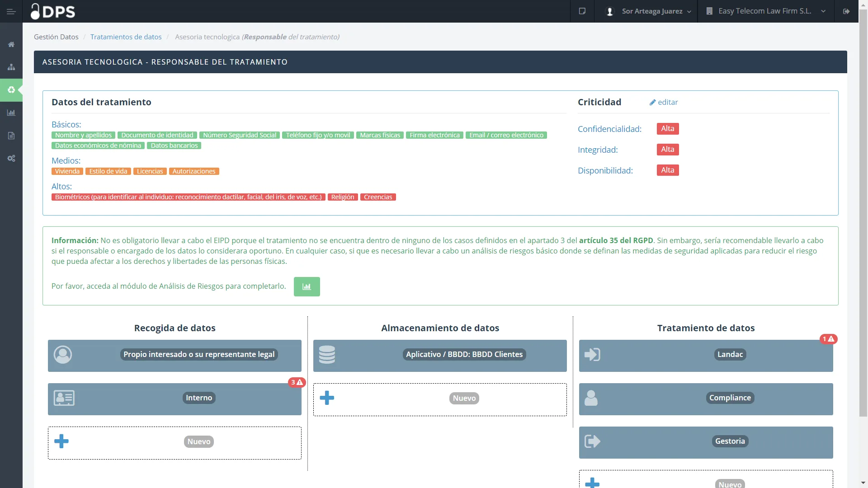This screenshot has height=488, width=868.
Task: Open the bar chart sidebar icon
Action: click(x=11, y=113)
